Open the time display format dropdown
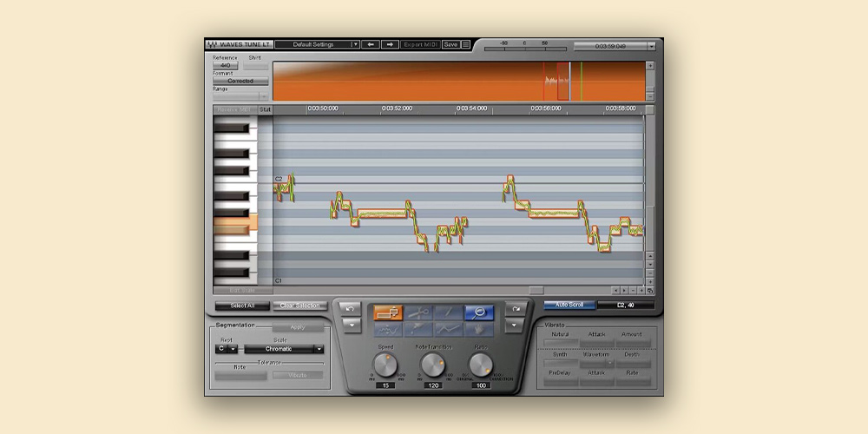868x434 pixels. click(x=652, y=47)
